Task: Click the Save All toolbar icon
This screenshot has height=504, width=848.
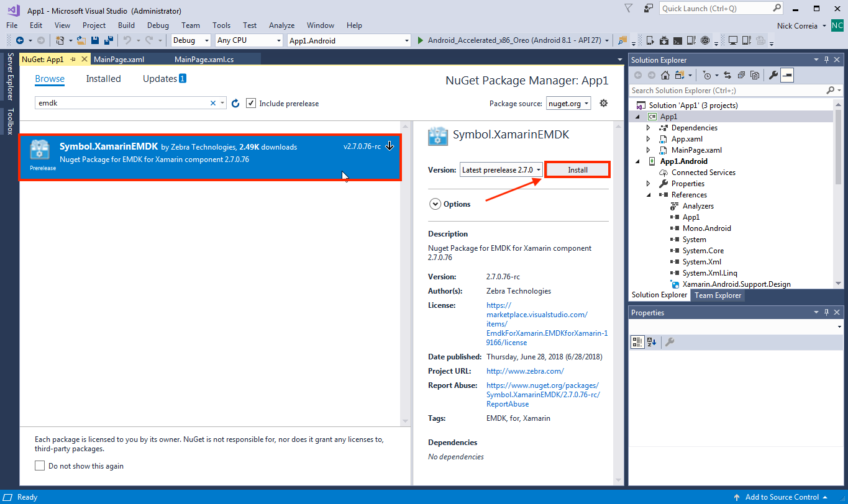Action: [108, 40]
